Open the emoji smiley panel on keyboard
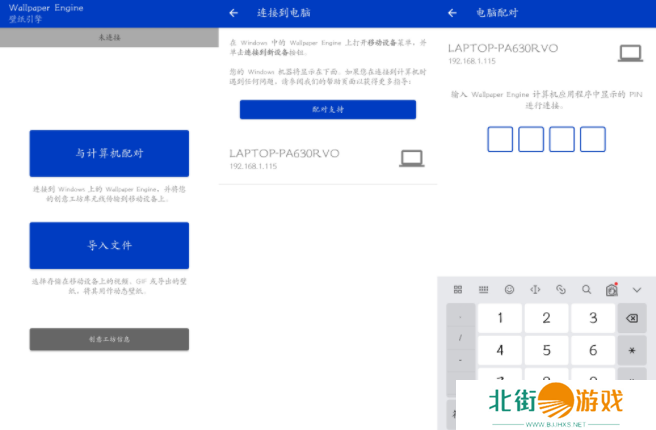 click(x=509, y=289)
